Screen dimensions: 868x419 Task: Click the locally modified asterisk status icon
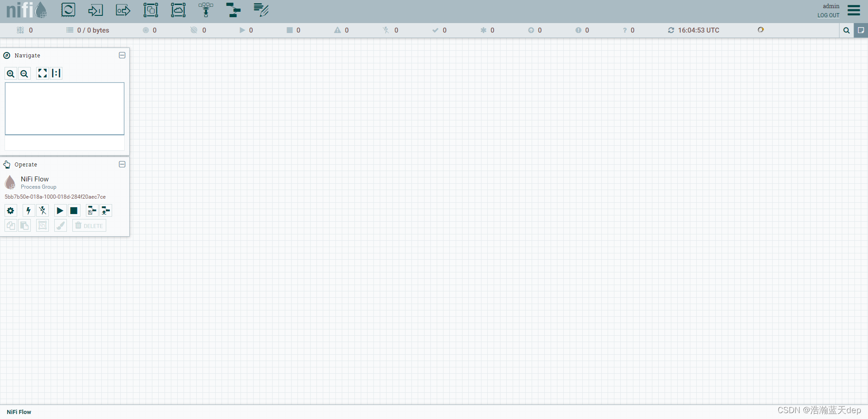point(483,30)
